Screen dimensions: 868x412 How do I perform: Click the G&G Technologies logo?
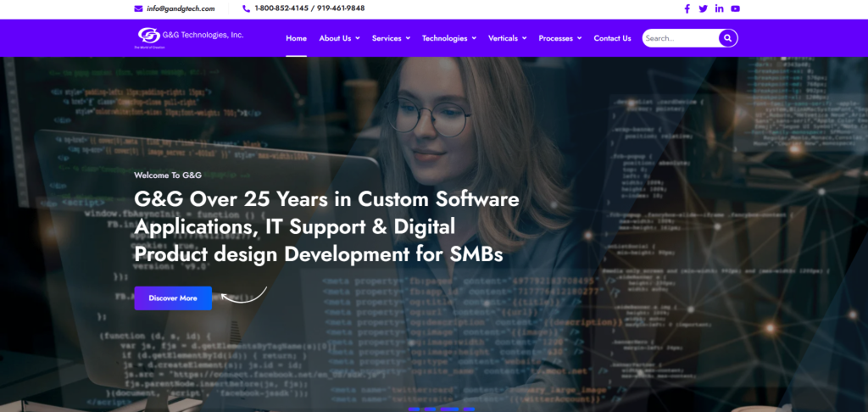coord(191,37)
